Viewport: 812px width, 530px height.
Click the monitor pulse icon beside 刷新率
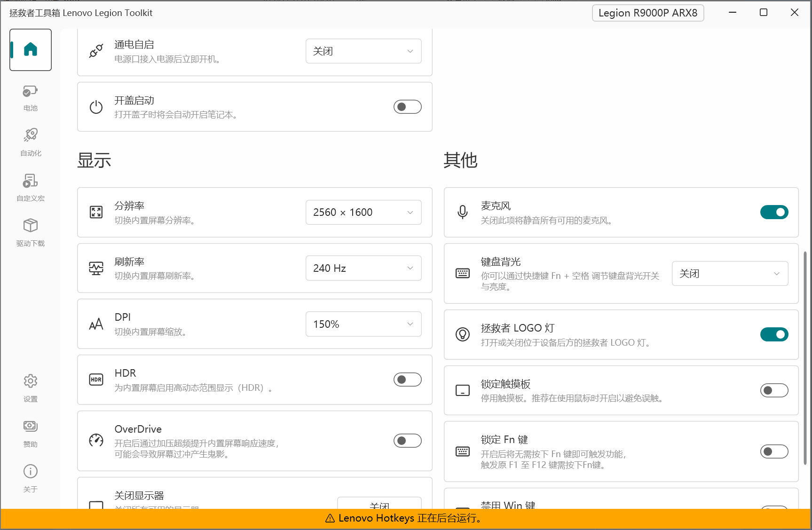click(96, 268)
